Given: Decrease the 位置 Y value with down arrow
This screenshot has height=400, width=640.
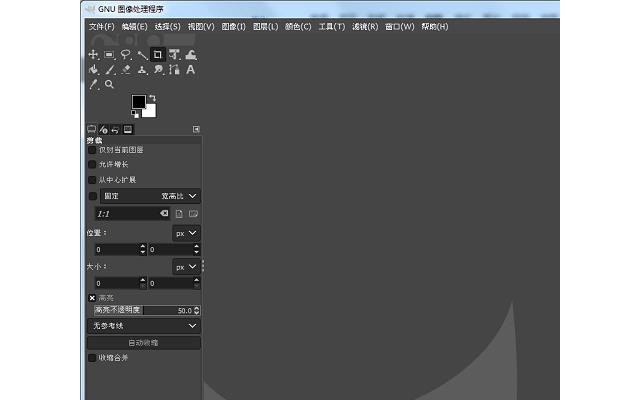Looking at the screenshot, I should click(196, 253).
